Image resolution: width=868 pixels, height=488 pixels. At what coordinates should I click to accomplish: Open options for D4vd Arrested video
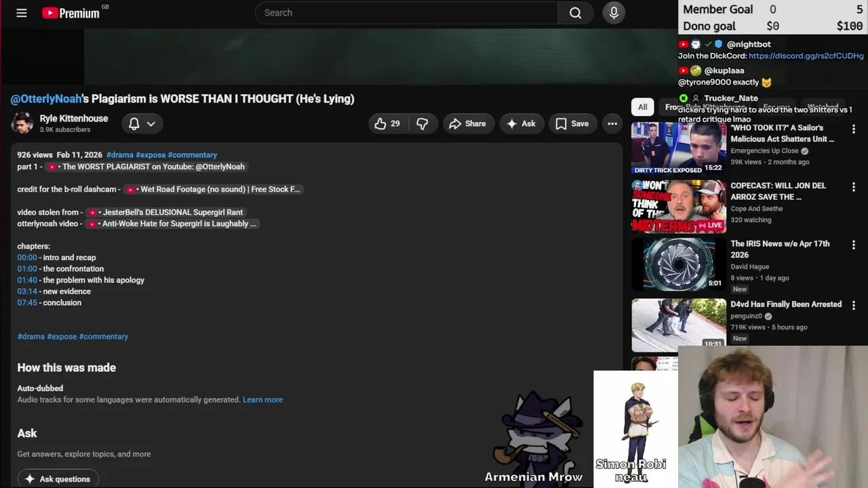tap(854, 306)
